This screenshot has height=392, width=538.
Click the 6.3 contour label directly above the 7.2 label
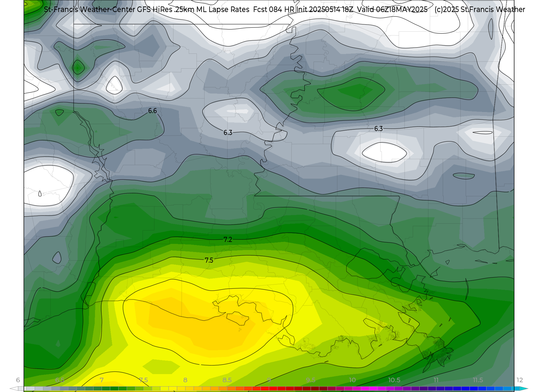pyautogui.click(x=228, y=133)
